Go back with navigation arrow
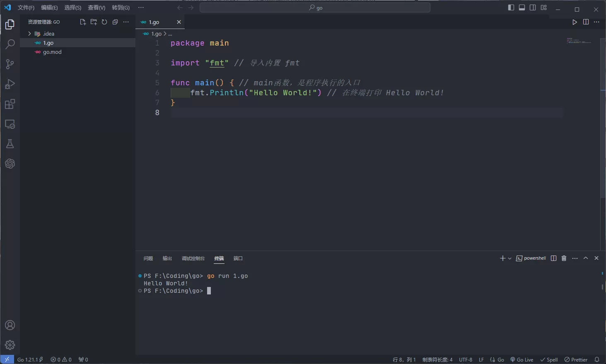The height and width of the screenshot is (364, 606). pyautogui.click(x=180, y=7)
